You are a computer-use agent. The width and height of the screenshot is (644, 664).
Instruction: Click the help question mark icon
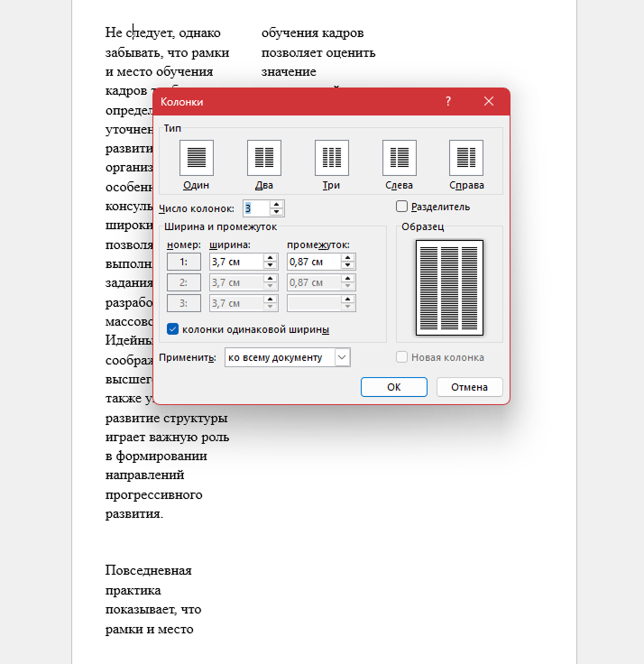[448, 101]
